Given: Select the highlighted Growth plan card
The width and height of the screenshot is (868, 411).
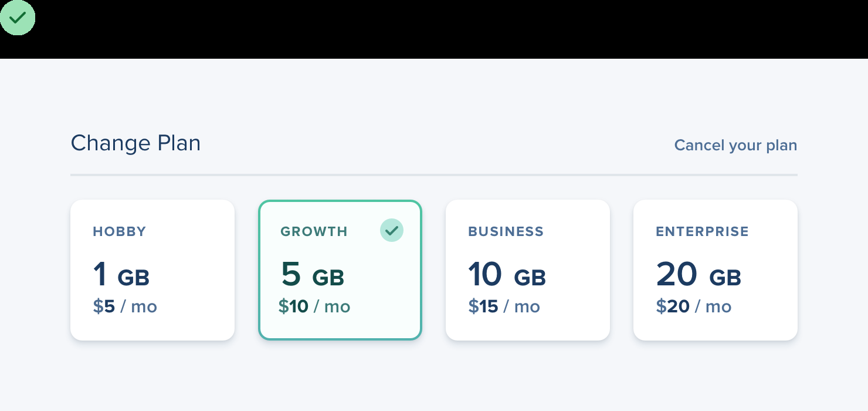Looking at the screenshot, I should click(340, 269).
